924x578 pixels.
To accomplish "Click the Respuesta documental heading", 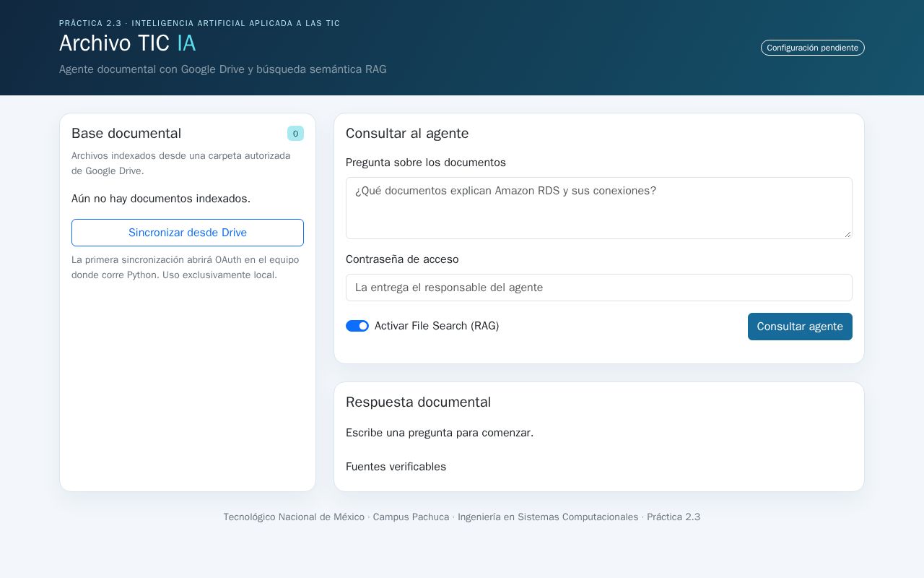I will point(418,402).
